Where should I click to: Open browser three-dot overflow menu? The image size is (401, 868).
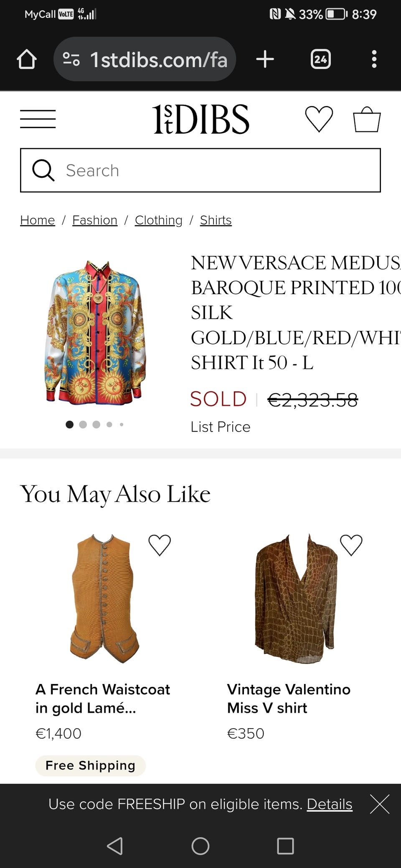[x=374, y=59]
